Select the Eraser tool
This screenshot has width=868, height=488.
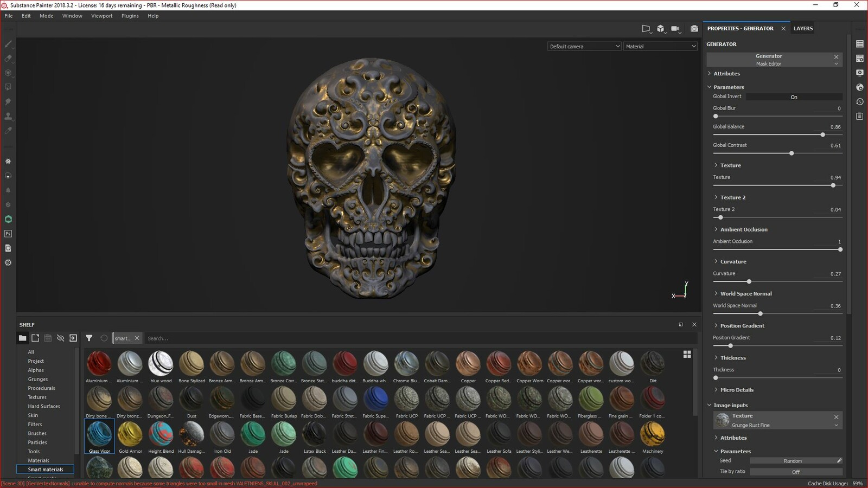(x=8, y=59)
